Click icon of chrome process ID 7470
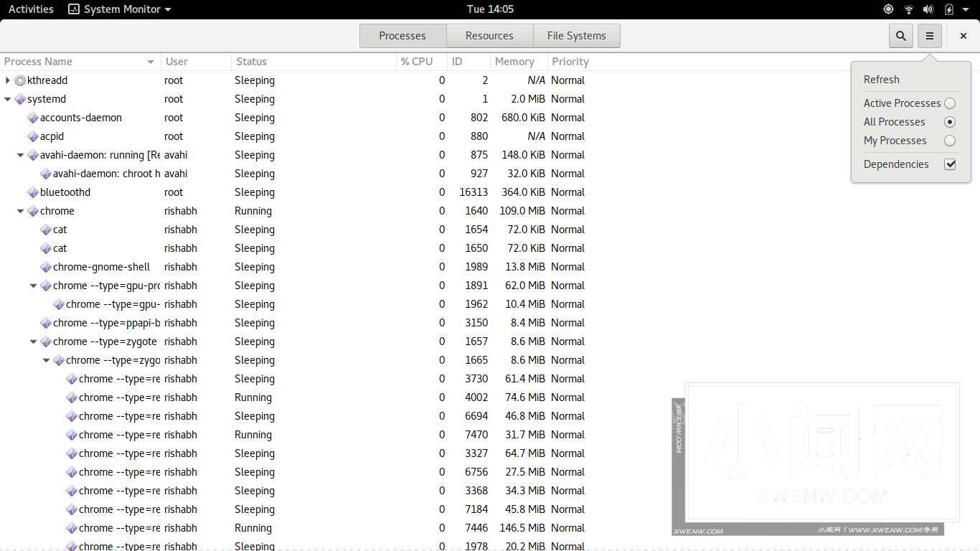 72,435
